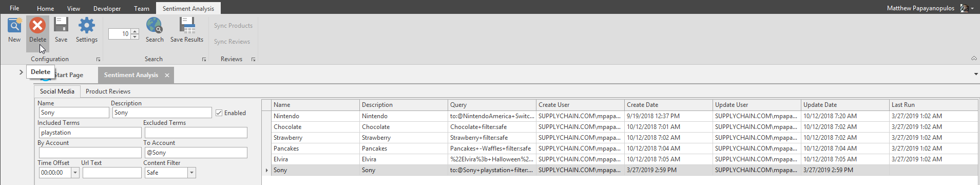The image size is (980, 185).
Task: Open the File menu
Action: pyautogui.click(x=14, y=8)
